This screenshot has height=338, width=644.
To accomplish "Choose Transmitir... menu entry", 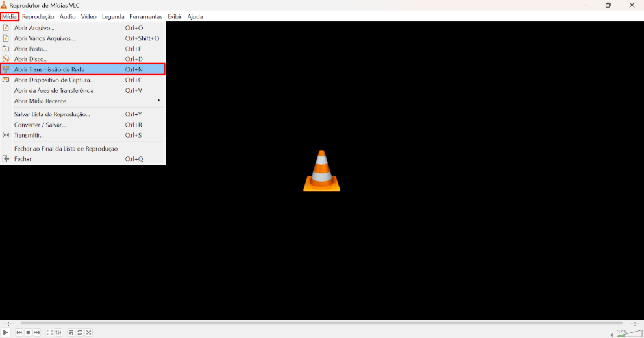I will coord(83,135).
